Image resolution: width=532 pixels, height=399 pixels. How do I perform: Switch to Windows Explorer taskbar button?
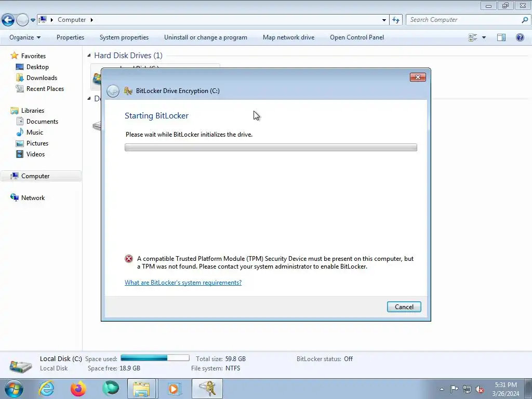pos(141,389)
